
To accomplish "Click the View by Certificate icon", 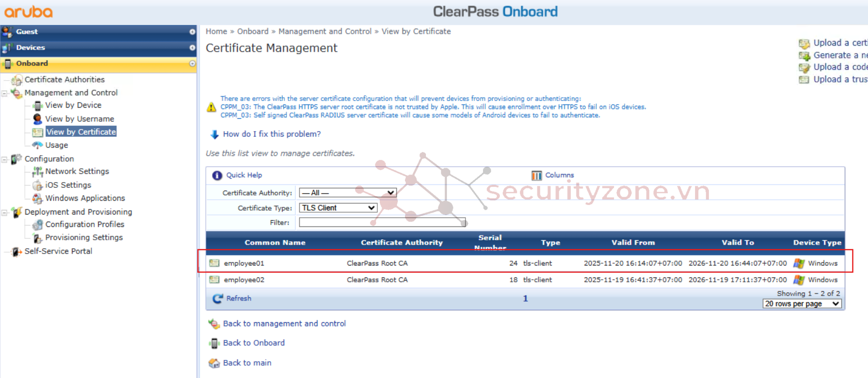I will 38,132.
